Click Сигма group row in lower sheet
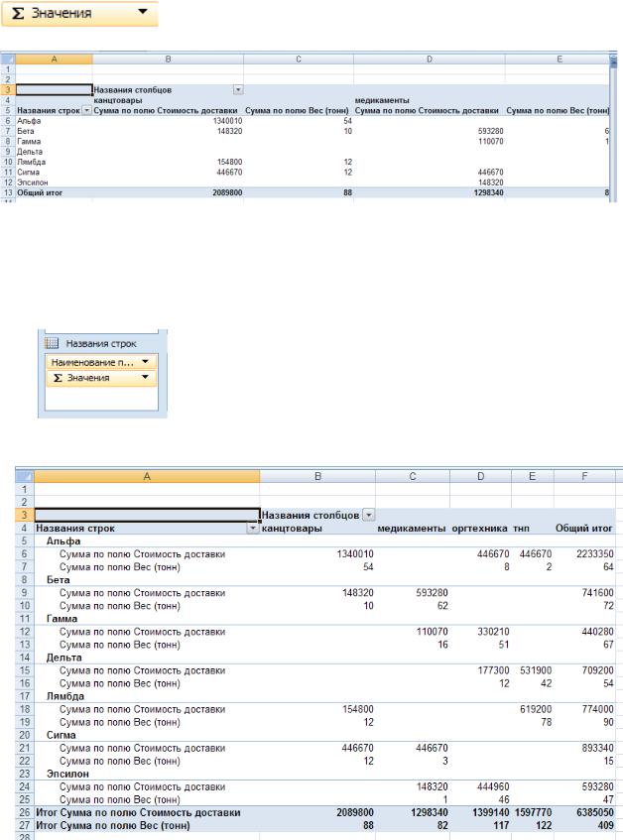This screenshot has height=840, width=623. [61, 735]
